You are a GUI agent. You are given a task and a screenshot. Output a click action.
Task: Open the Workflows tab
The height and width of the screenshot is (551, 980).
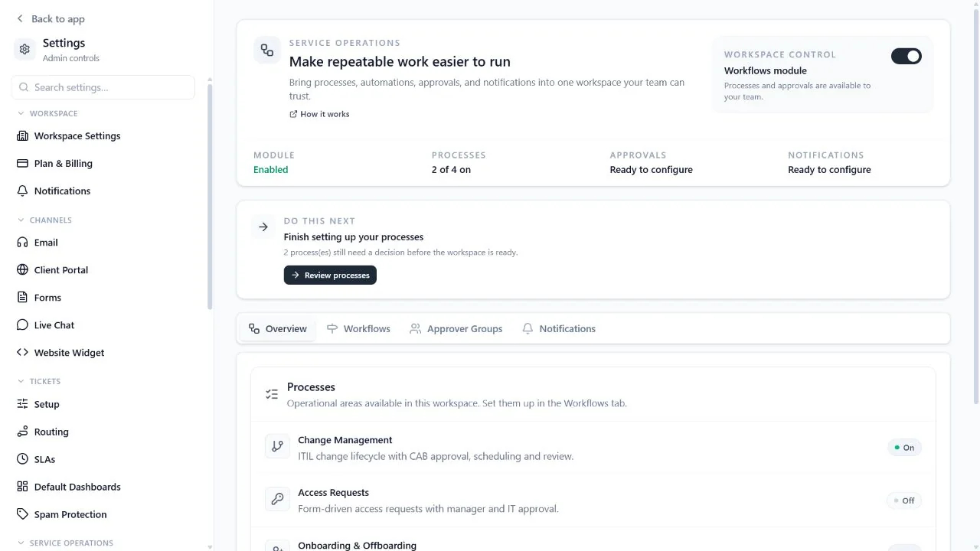(x=358, y=329)
